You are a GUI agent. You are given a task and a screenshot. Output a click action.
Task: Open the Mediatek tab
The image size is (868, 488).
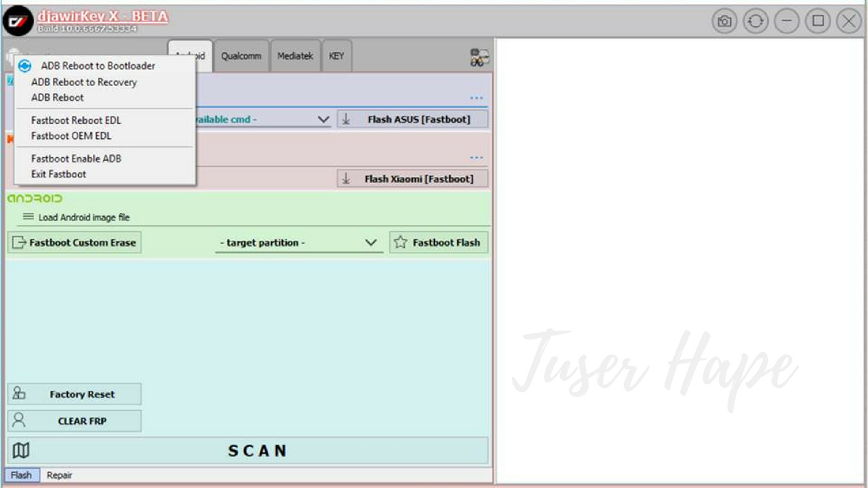(295, 56)
